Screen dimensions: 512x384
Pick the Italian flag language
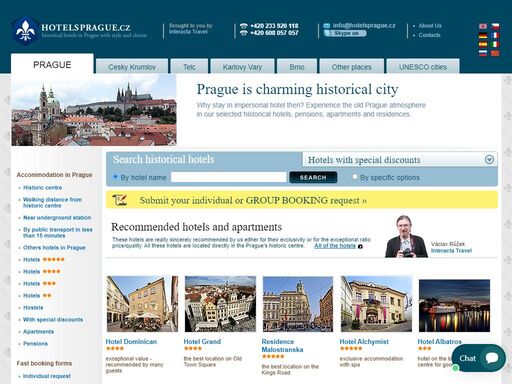pyautogui.click(x=495, y=44)
